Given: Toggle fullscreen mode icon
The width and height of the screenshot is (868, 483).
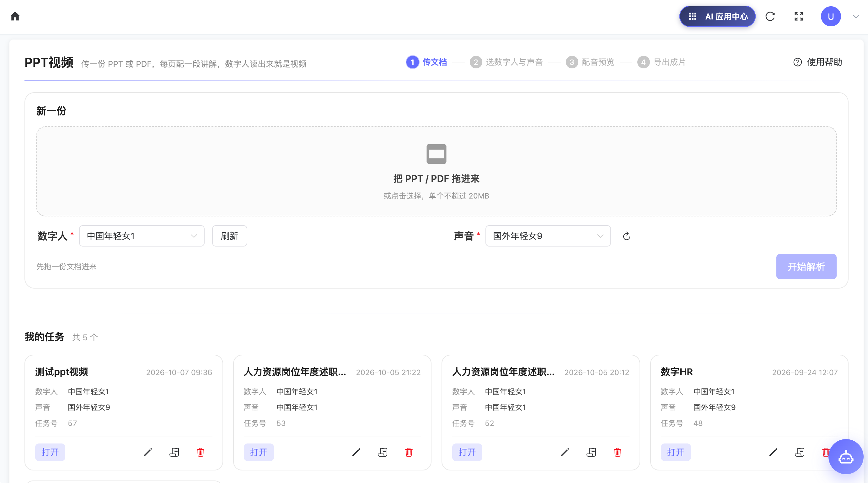Looking at the screenshot, I should 799,16.
